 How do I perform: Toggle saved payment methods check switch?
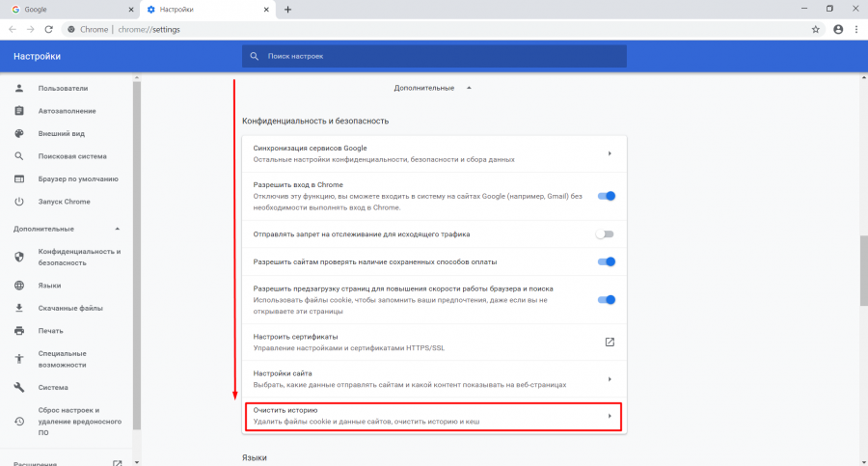(x=606, y=261)
